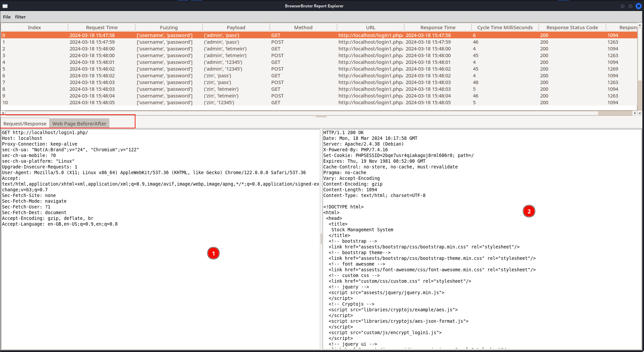
Task: Click Host: localhost line in request
Action: pos(22,138)
